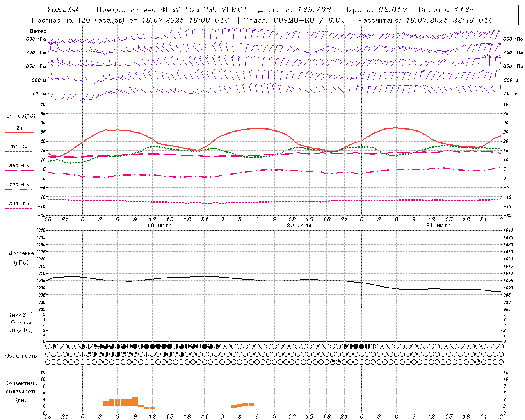Viewport: 525px width, 420px height.
Task: Click the Рассчитано: 18.07.2025 22:48 UTC text
Action: (x=426, y=20)
